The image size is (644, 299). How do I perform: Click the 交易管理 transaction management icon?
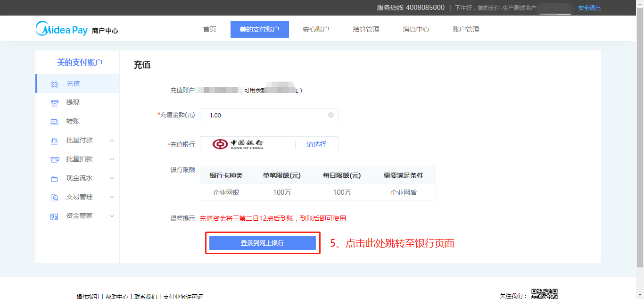point(55,198)
